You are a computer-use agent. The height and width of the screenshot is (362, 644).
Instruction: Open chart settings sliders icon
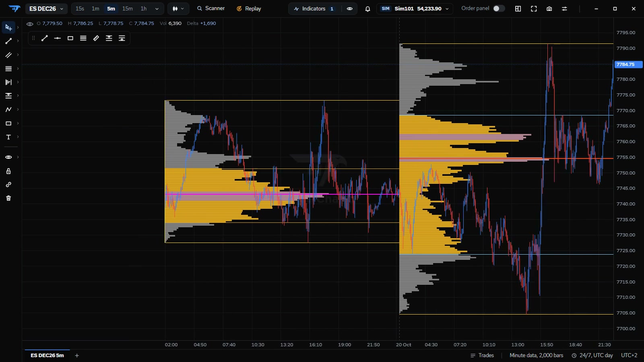point(564,8)
